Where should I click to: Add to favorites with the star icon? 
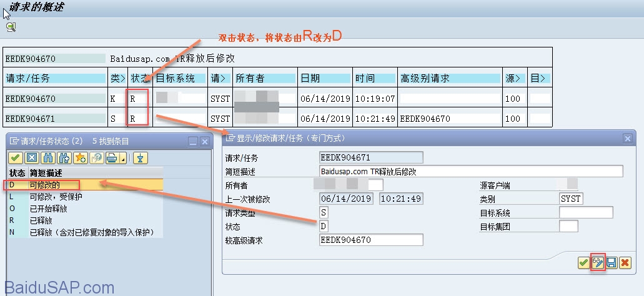click(x=80, y=158)
